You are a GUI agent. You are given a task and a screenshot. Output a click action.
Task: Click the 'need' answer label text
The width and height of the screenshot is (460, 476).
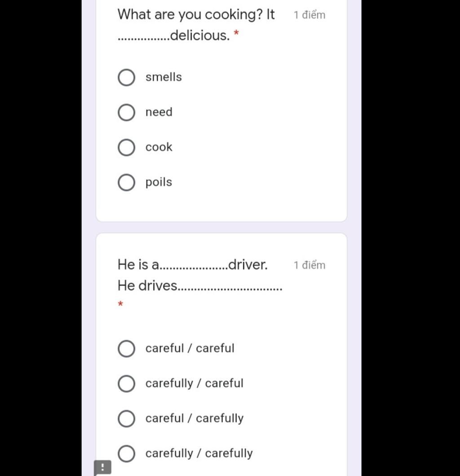click(x=159, y=112)
